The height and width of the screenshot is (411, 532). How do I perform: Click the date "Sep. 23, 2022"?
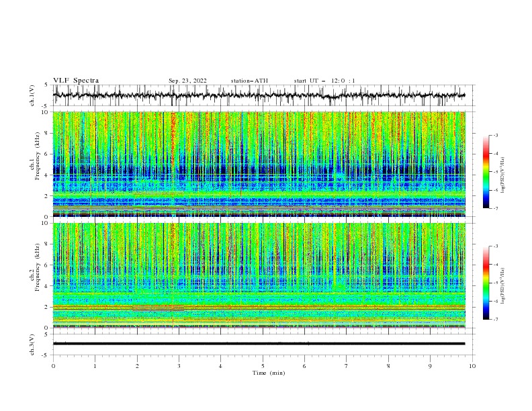(x=187, y=81)
